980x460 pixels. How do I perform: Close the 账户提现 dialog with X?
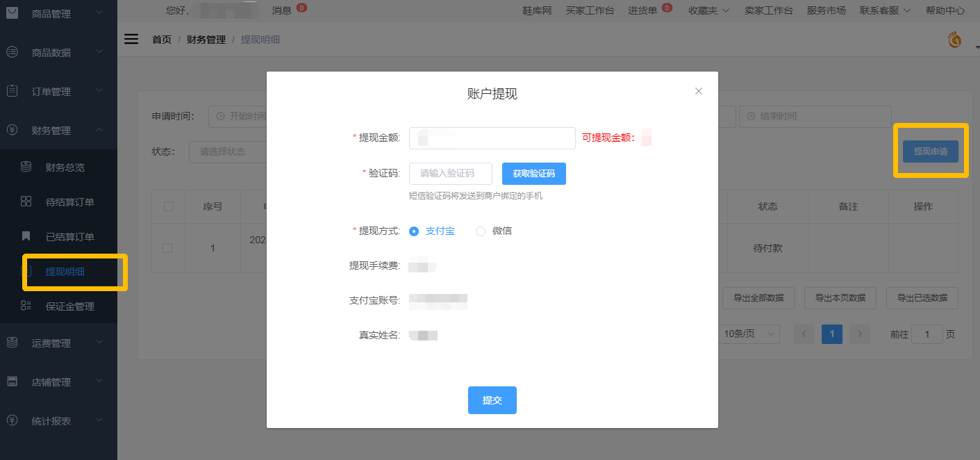coord(699,91)
